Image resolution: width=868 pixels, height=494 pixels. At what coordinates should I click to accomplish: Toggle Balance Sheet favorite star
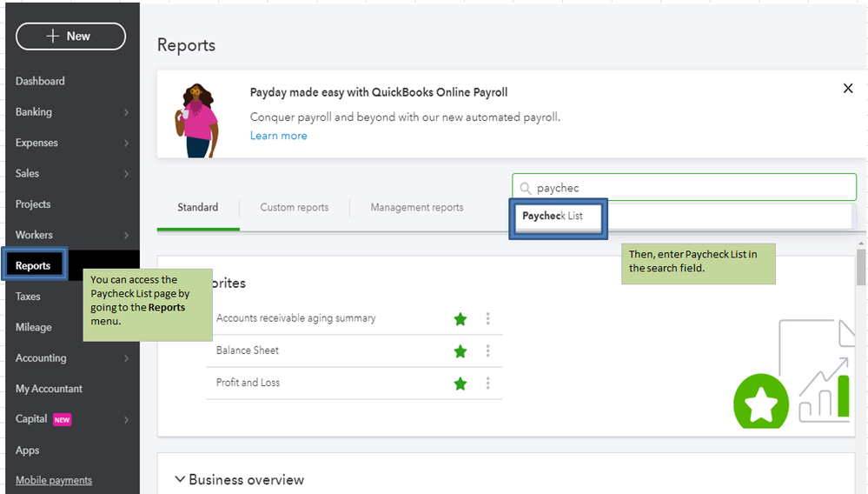point(461,351)
